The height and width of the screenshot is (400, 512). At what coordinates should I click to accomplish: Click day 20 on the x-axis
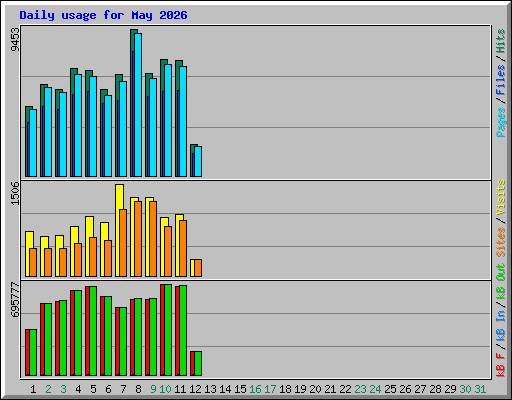[315, 389]
